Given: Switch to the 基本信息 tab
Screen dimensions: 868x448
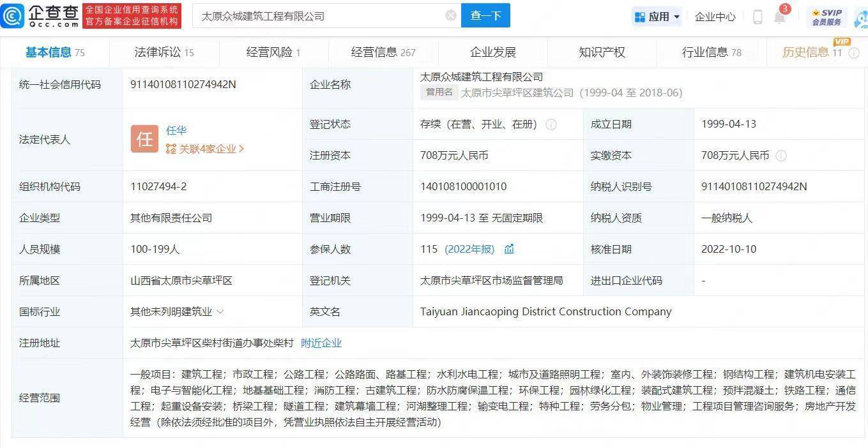Looking at the screenshot, I should (55, 52).
